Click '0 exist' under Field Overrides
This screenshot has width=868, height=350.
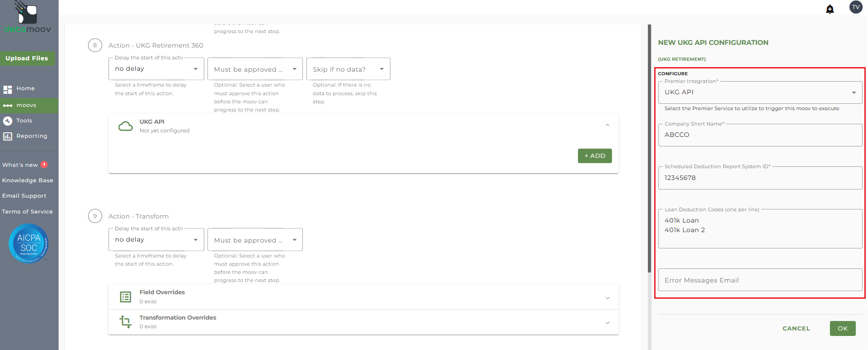(148, 301)
